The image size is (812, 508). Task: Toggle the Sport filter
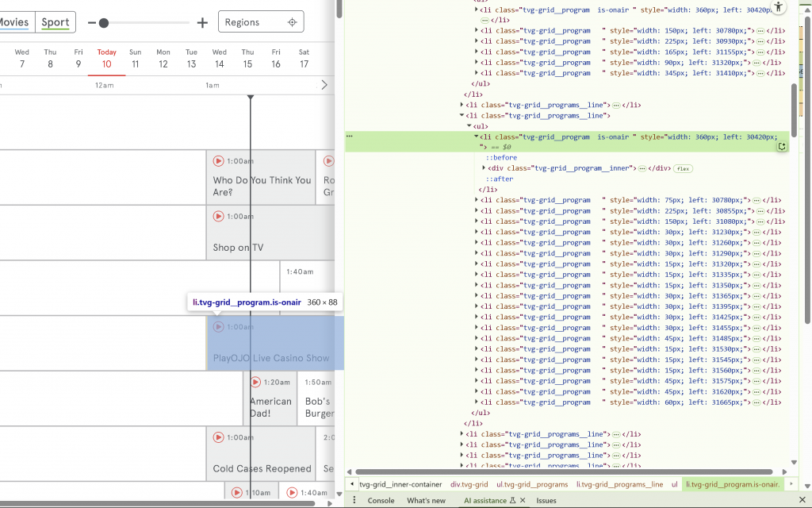coord(56,22)
